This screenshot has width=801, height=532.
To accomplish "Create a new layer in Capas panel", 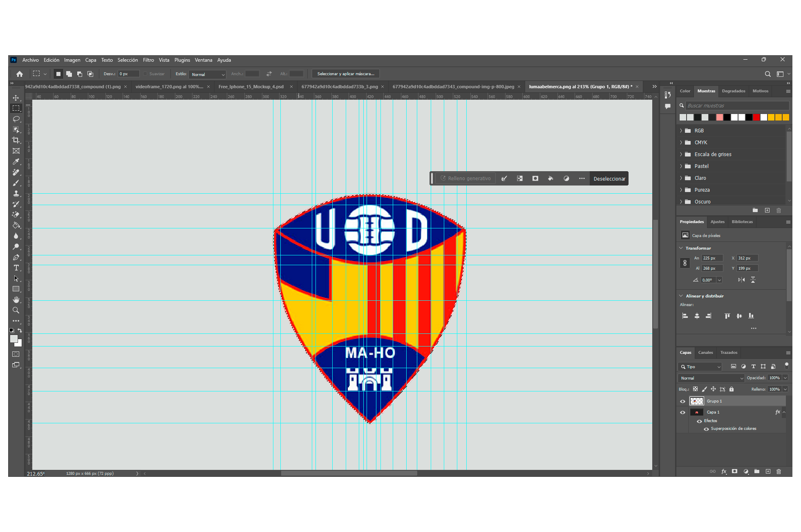I will [768, 472].
